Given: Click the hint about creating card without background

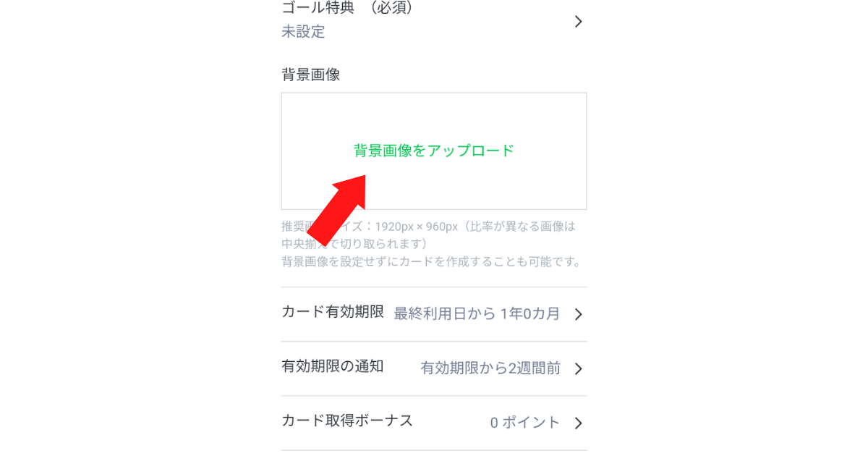Looking at the screenshot, I should coord(432,261).
